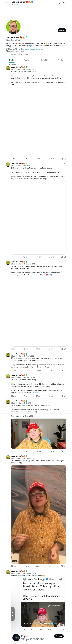Viewport: 72px width, 644px height.
Task: Click the search magnifier icon in header
Action: pos(64,3)
